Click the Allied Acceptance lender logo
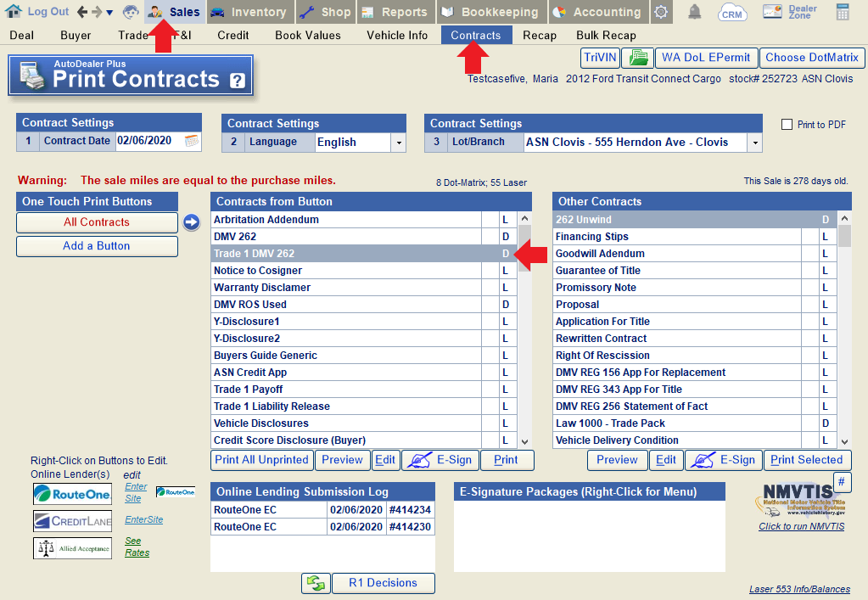 [x=72, y=548]
